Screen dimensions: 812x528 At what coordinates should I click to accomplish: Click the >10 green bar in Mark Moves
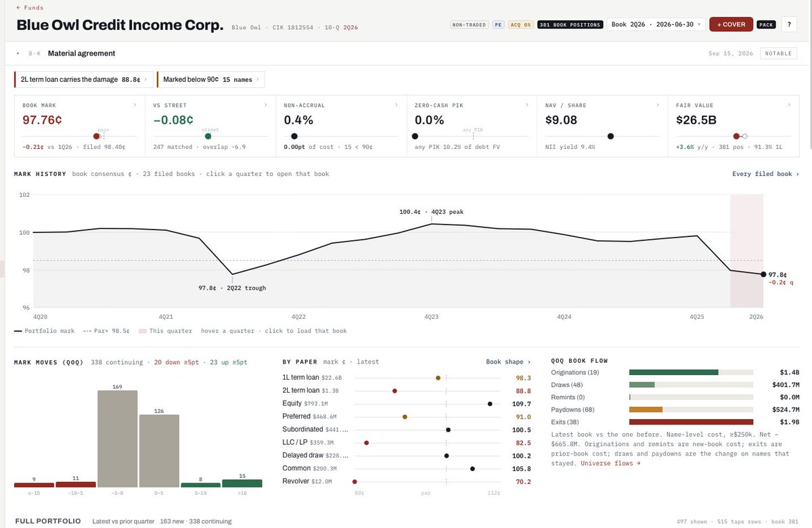[242, 483]
